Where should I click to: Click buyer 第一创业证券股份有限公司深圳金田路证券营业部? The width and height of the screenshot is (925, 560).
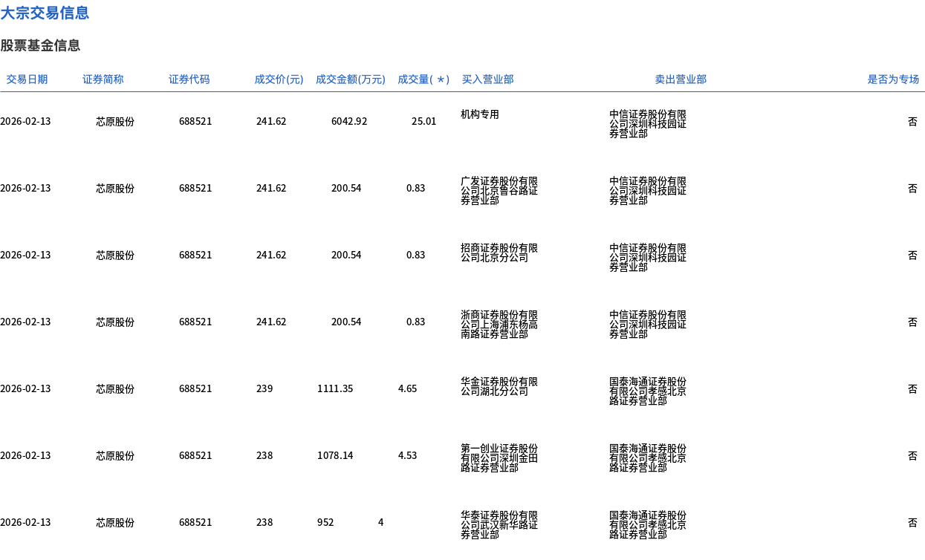[499, 458]
